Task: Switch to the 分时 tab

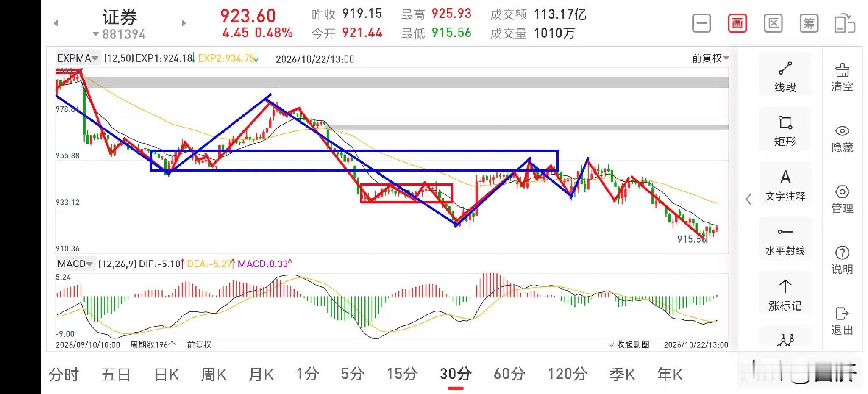Action: click(x=64, y=375)
